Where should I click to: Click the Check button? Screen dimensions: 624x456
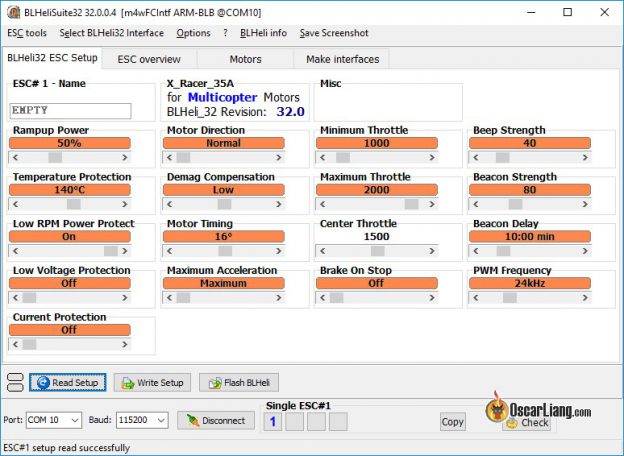[526, 423]
